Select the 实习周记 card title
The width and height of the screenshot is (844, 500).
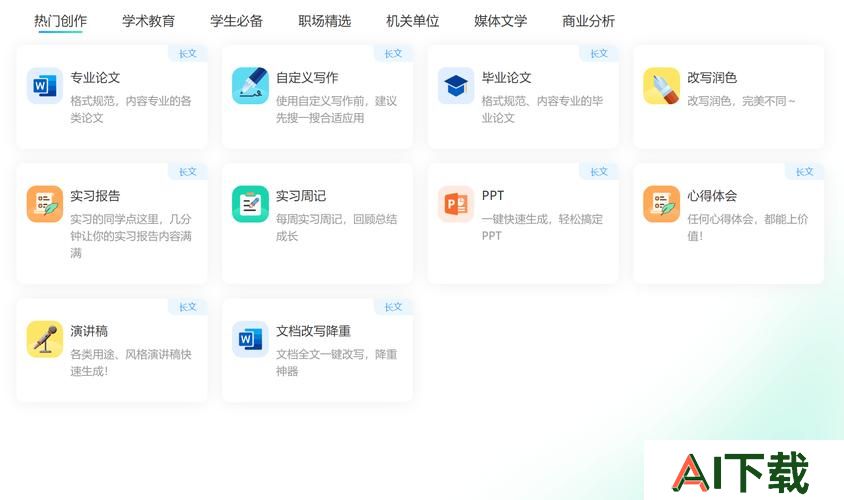tap(301, 196)
